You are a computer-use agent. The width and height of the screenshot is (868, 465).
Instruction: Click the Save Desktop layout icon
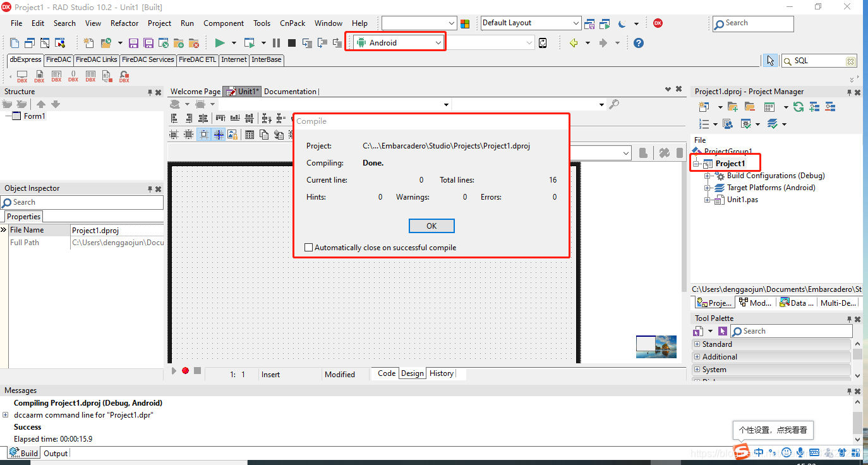(589, 24)
